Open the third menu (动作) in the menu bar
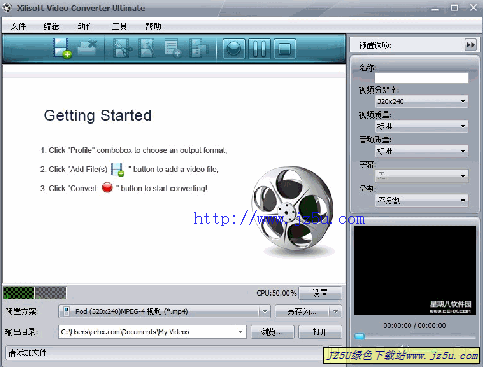483x367 pixels. pyautogui.click(x=83, y=26)
